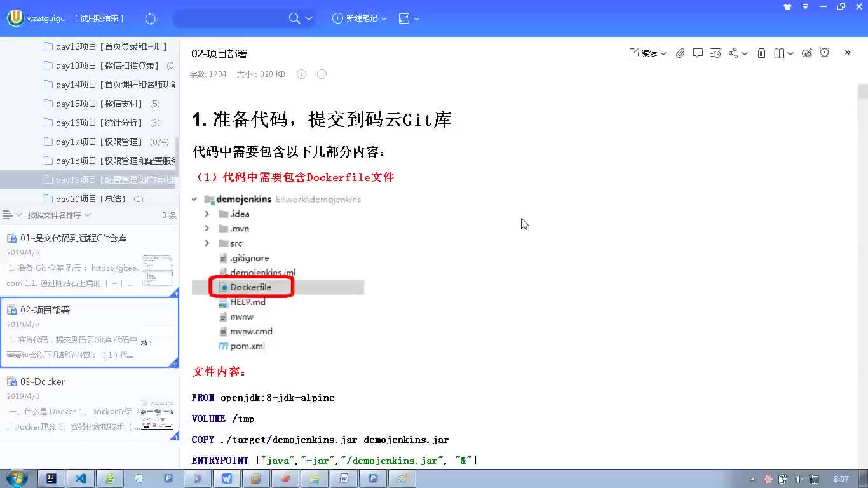Click the share icon
This screenshot has height=488, width=868.
coord(733,53)
